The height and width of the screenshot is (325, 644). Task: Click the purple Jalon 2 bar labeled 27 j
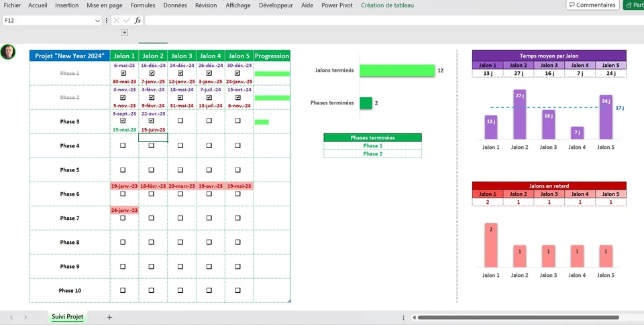pos(519,115)
